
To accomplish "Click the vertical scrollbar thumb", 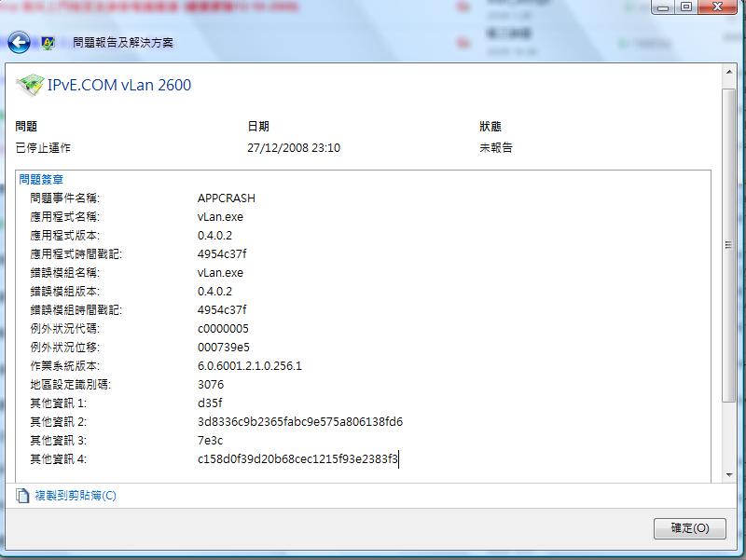I will 728,245.
